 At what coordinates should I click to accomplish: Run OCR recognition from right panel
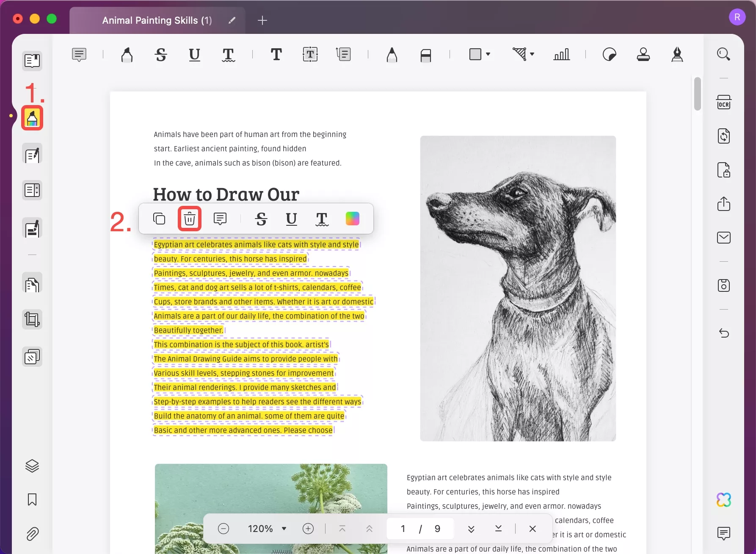tap(724, 102)
